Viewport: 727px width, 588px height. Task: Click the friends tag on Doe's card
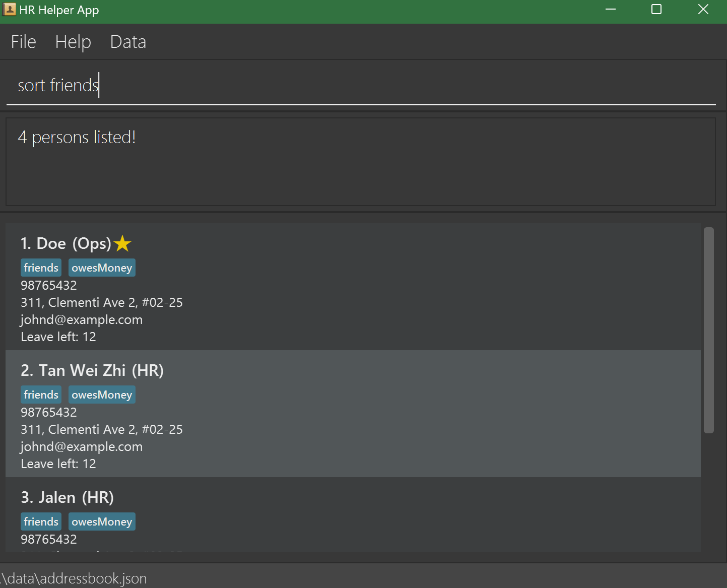[41, 268]
